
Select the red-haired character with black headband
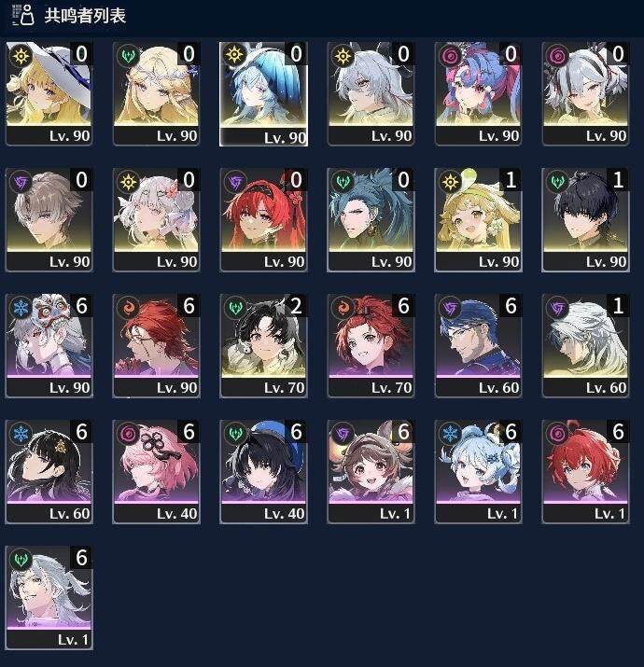[x=263, y=219]
